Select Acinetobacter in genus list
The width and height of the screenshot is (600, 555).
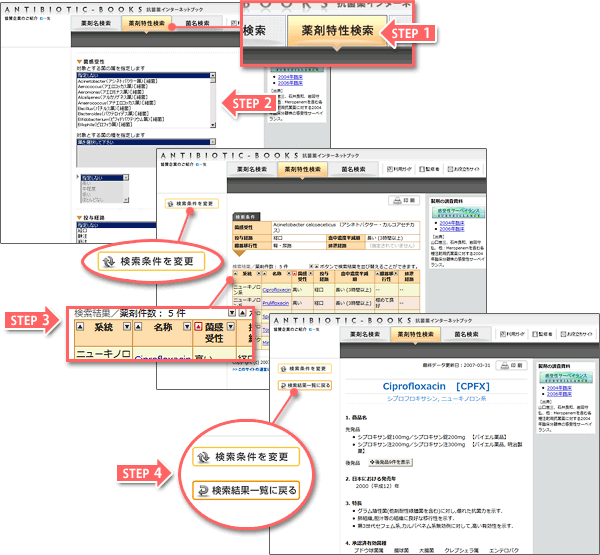(143, 81)
